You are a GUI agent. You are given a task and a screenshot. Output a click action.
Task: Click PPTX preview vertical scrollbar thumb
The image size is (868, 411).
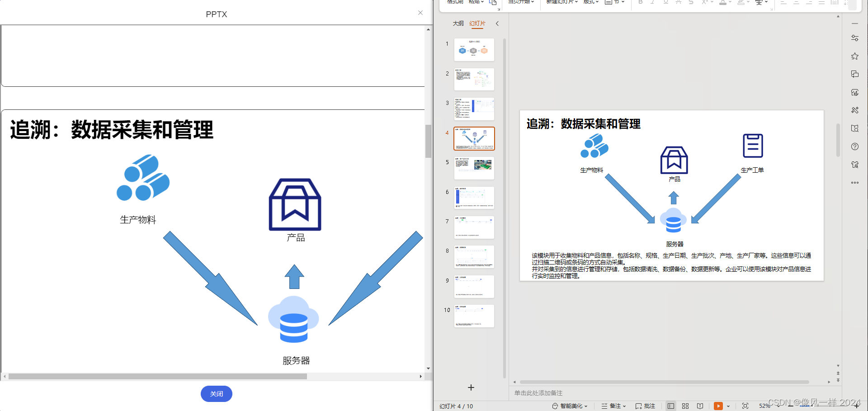[428, 141]
